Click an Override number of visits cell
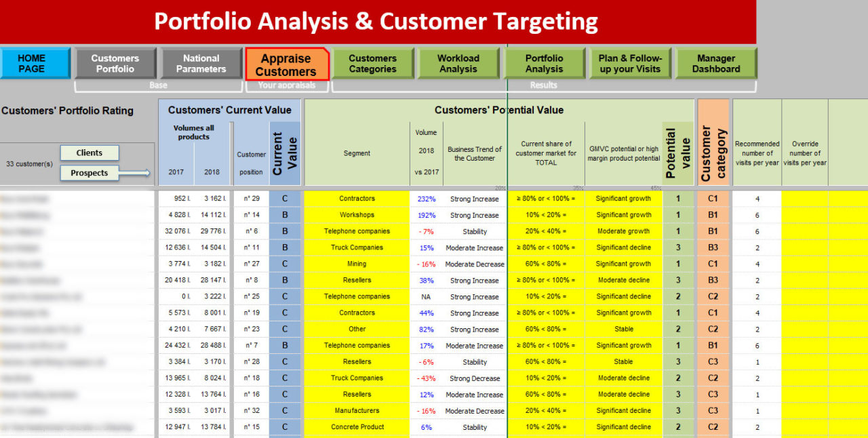The height and width of the screenshot is (438, 868). [805, 199]
